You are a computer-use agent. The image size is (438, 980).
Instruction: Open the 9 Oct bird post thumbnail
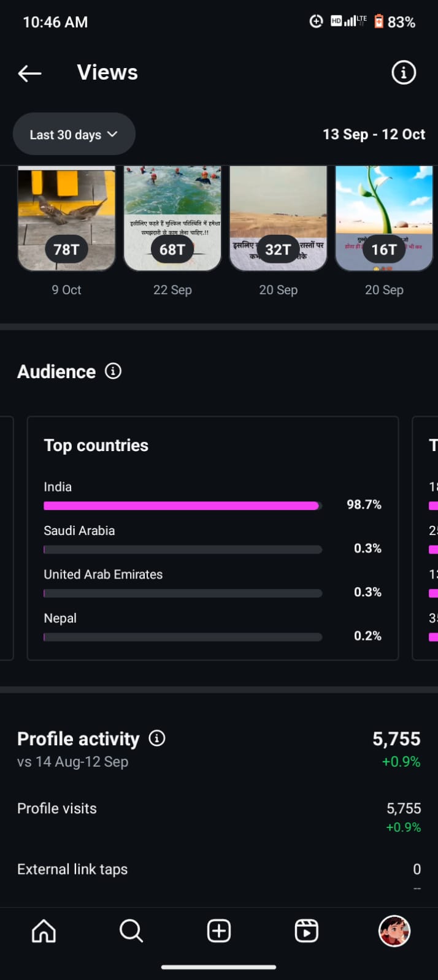point(66,218)
